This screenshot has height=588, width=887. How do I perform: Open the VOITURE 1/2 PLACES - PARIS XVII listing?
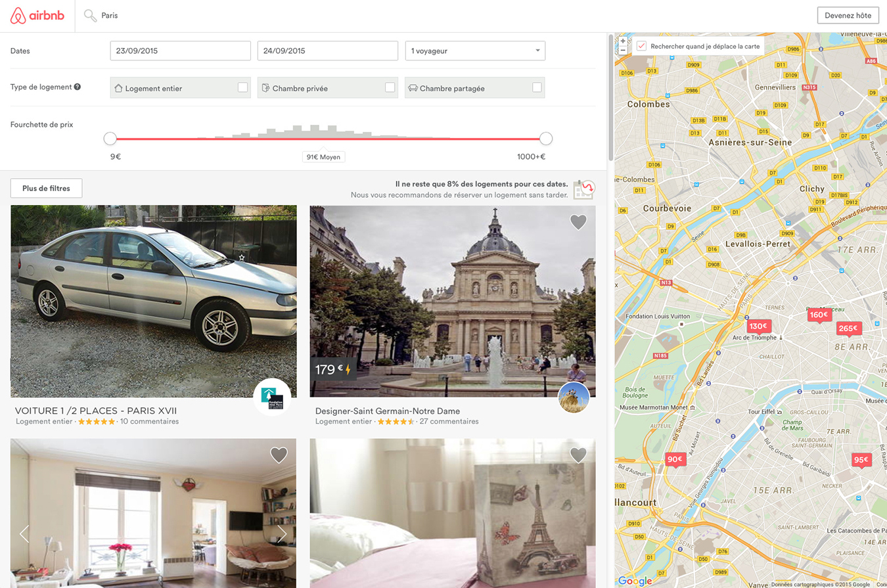click(x=96, y=411)
